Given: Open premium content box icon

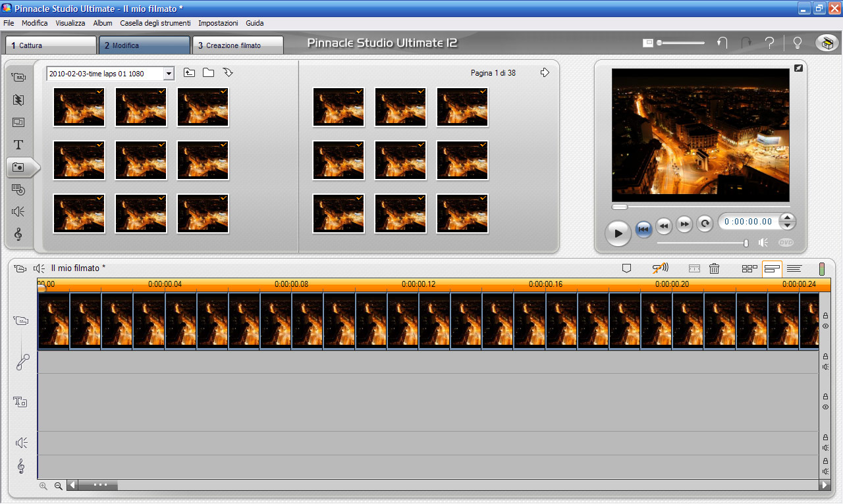Looking at the screenshot, I should click(827, 43).
